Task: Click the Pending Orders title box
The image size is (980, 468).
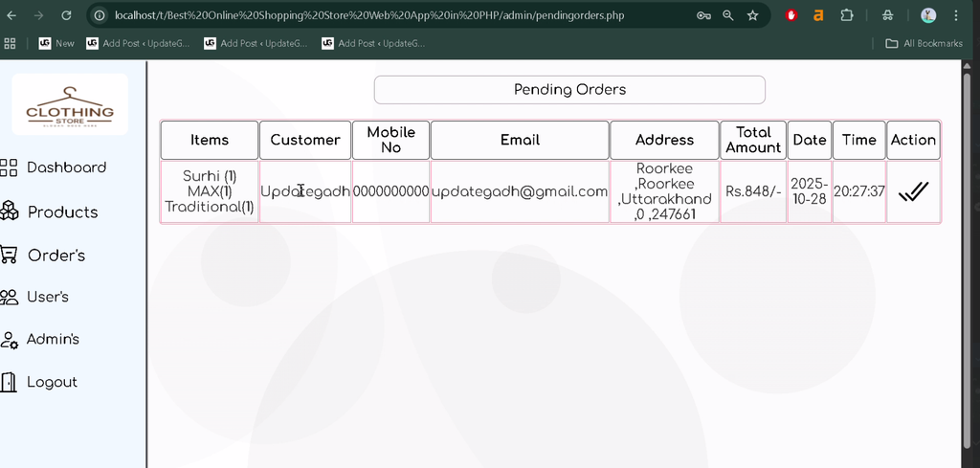Action: [569, 90]
